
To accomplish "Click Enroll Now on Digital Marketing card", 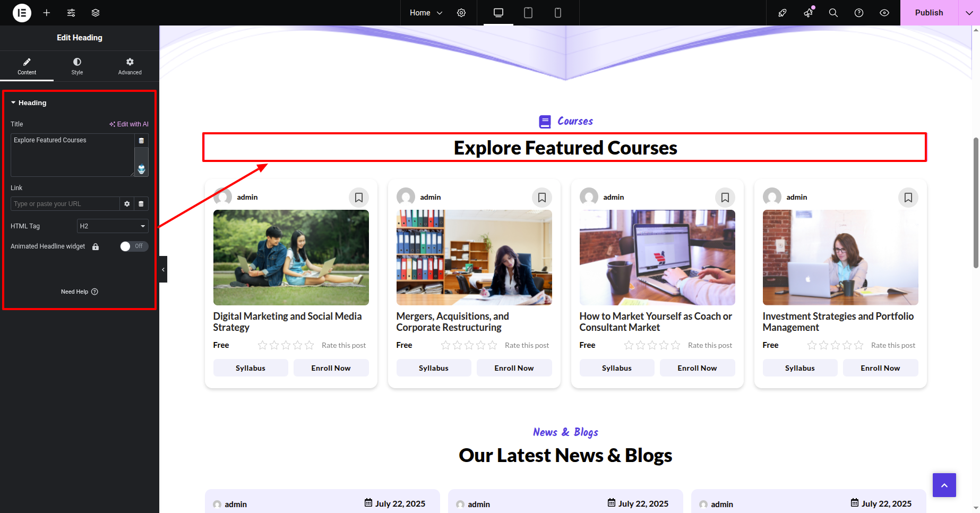I will click(x=331, y=368).
